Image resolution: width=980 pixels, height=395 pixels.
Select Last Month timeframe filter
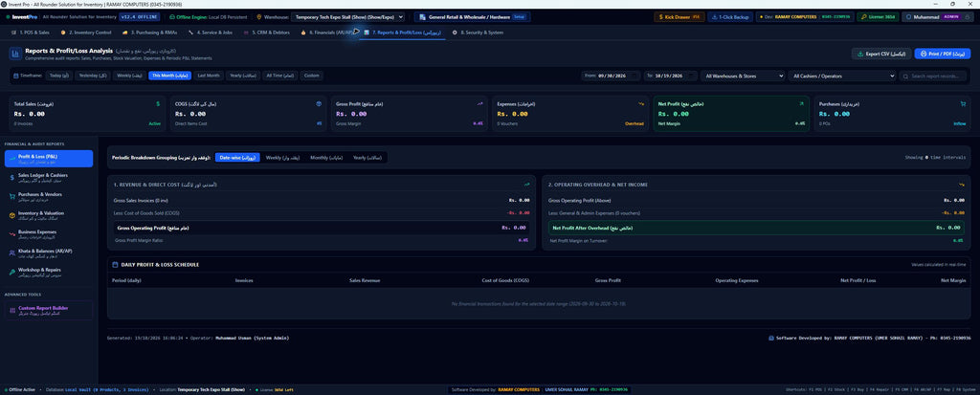(209, 76)
